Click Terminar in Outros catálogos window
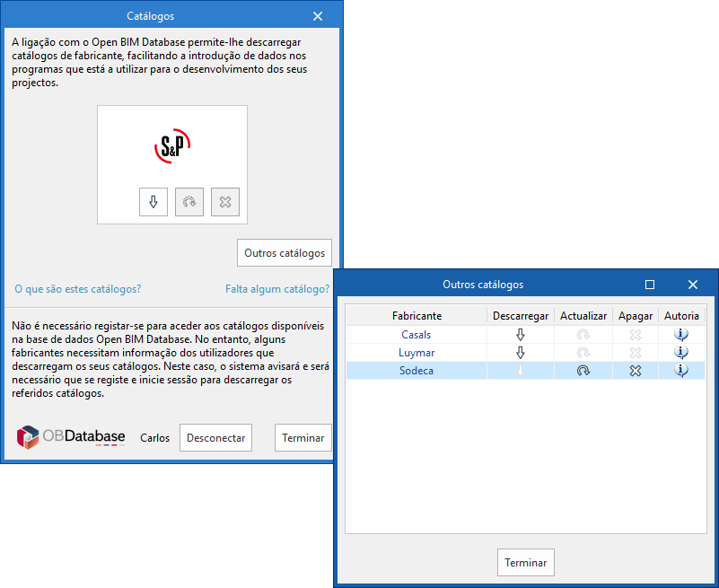The width and height of the screenshot is (719, 588). click(x=525, y=562)
